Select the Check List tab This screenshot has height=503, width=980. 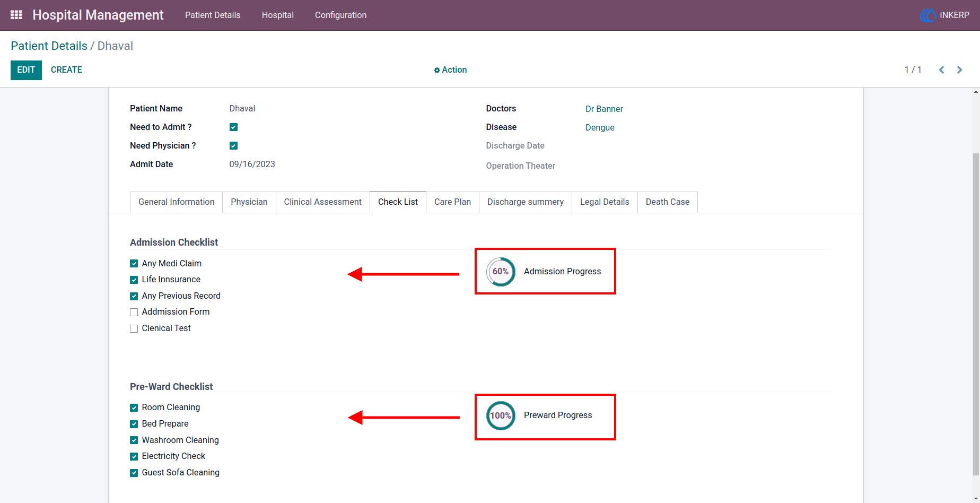398,202
